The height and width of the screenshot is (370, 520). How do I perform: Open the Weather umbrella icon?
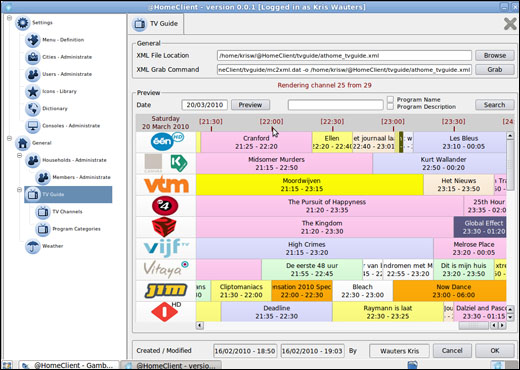click(33, 246)
